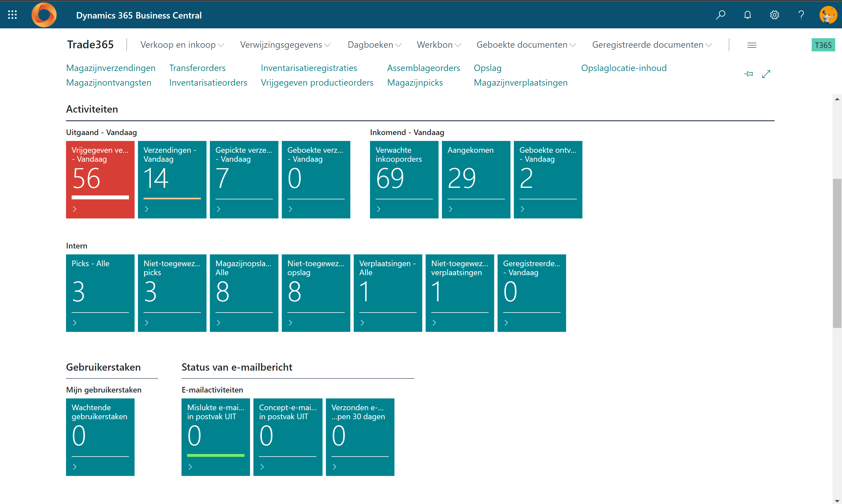This screenshot has width=842, height=504.
Task: Expand page with diagonal arrows icon
Action: [766, 74]
